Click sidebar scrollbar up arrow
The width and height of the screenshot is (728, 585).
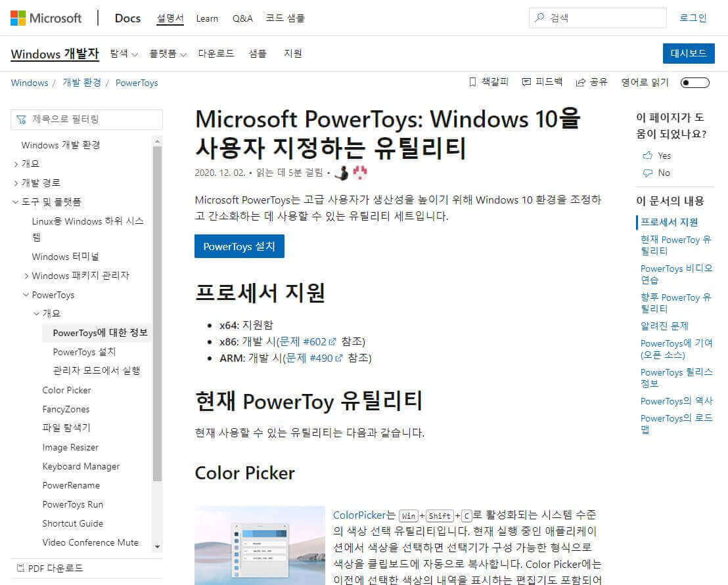point(158,141)
